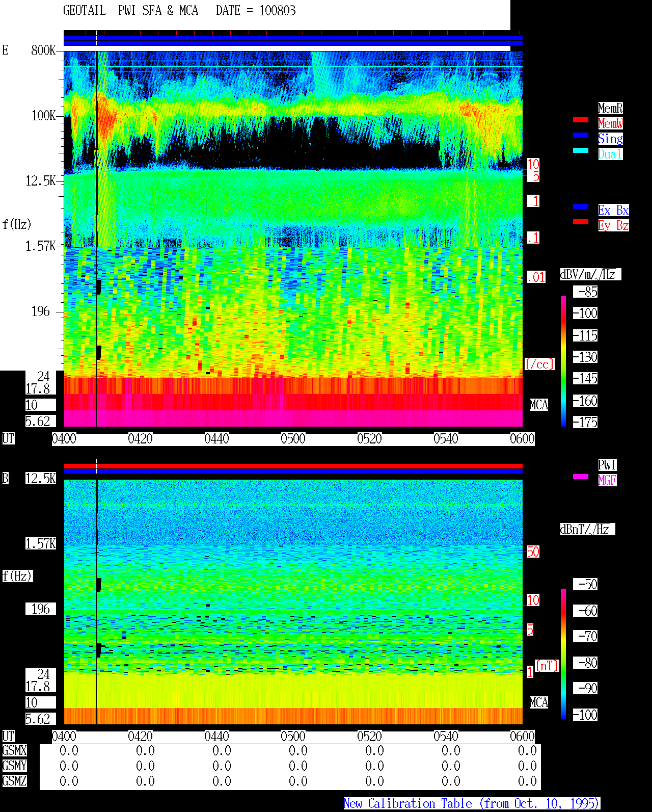
Task: Click the blue Sing legend swatch
Action: pos(581,135)
